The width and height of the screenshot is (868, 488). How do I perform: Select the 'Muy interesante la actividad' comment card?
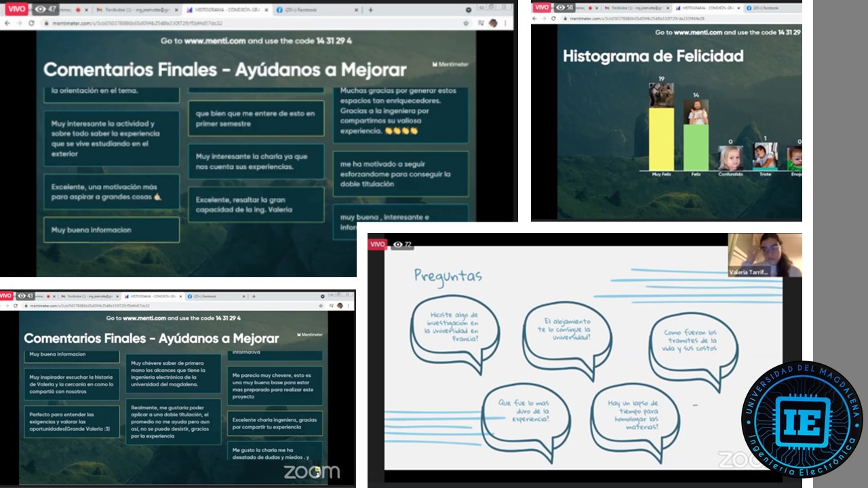click(112, 138)
